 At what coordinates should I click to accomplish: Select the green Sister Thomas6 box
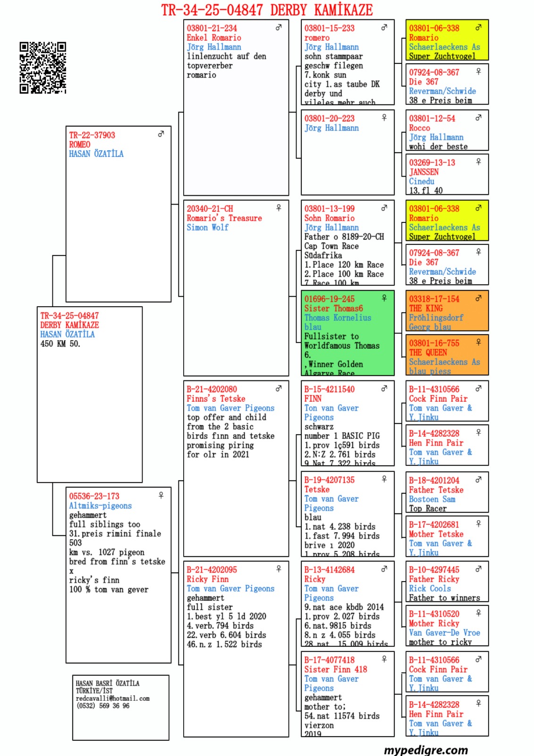click(x=348, y=350)
